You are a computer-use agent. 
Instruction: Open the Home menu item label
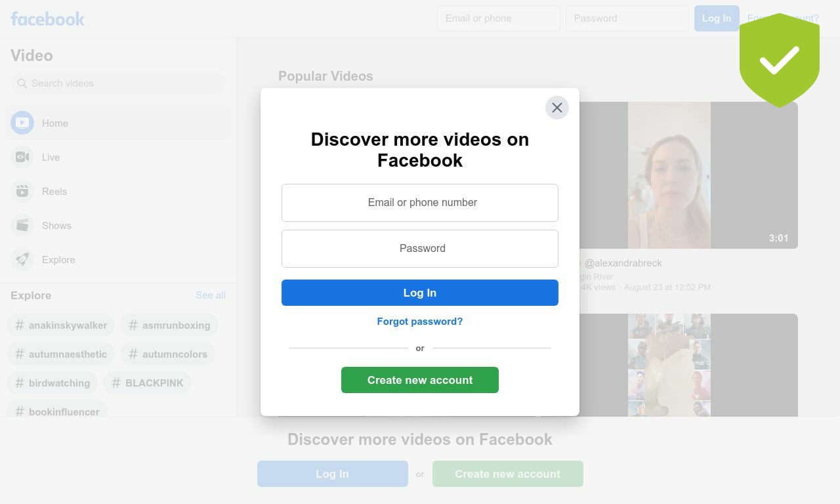(55, 123)
